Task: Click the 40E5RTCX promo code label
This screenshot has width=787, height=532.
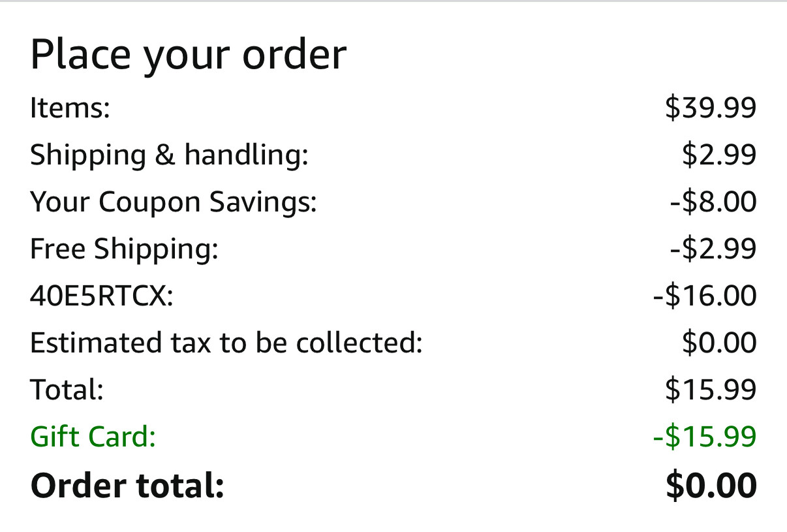Action: click(101, 296)
